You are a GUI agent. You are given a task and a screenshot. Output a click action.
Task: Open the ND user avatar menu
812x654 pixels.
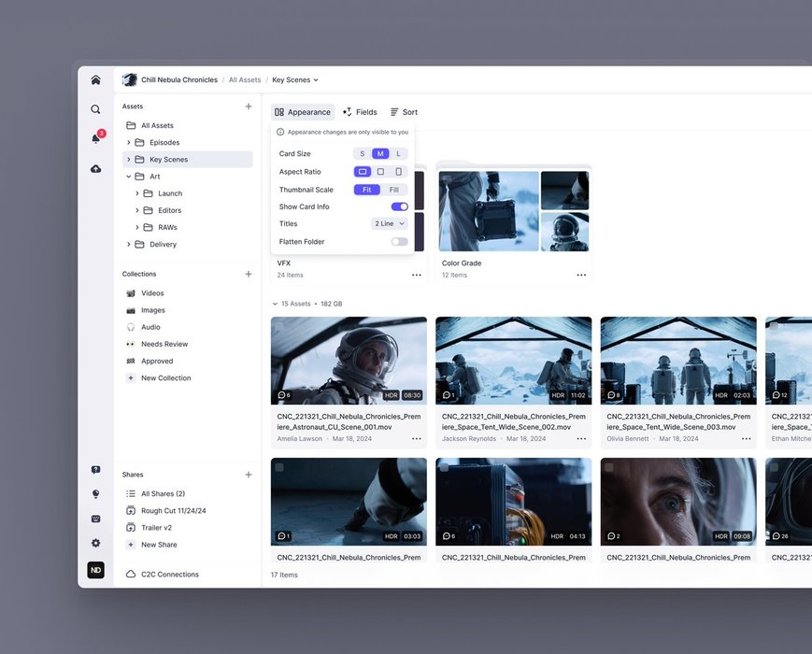(96, 570)
